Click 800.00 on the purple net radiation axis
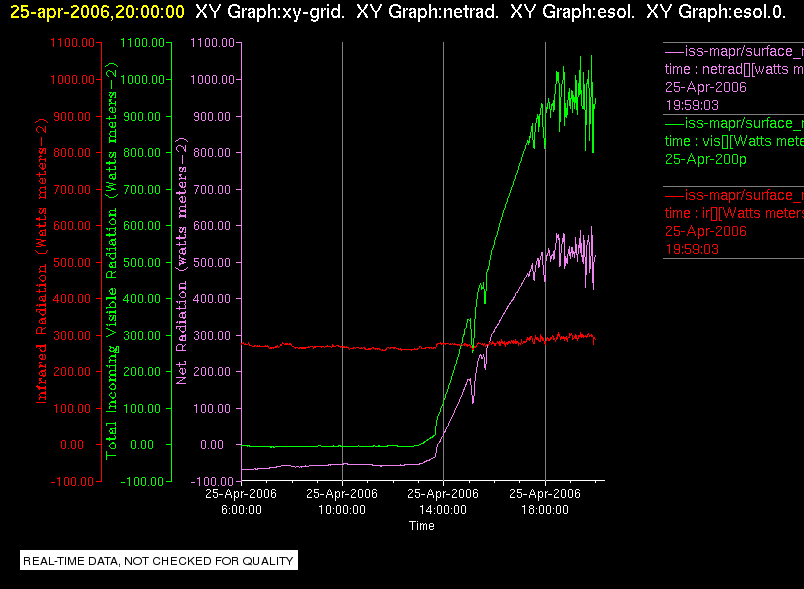804x589 pixels. (x=212, y=153)
